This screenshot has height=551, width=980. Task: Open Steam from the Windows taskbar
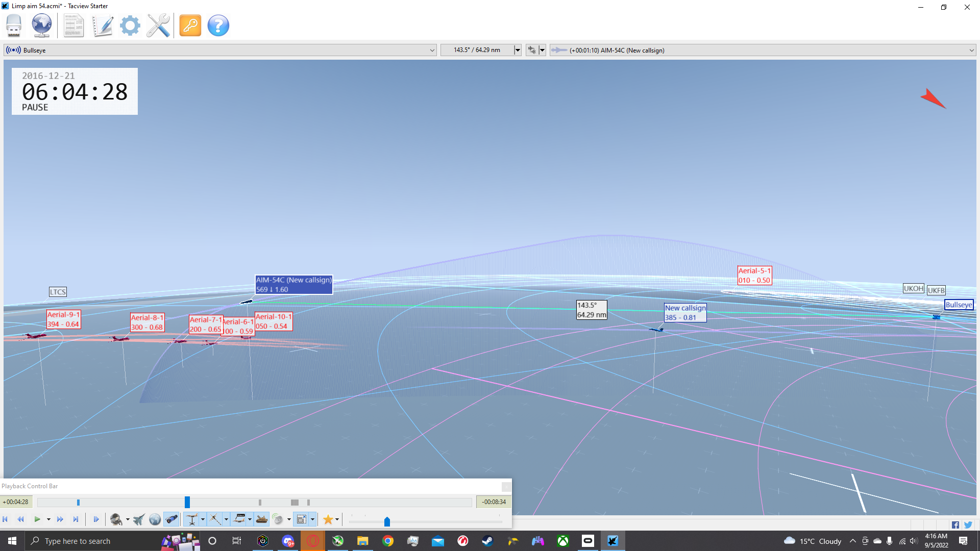tap(487, 541)
